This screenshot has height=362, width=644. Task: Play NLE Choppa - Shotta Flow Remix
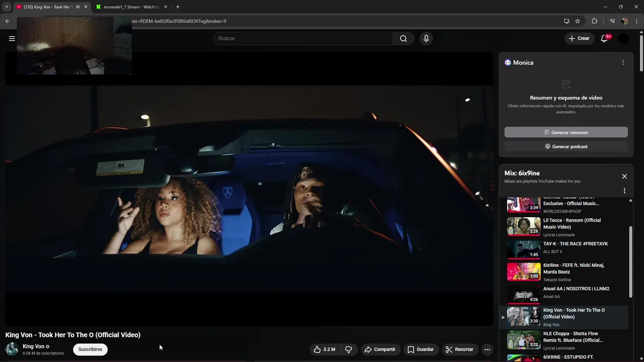(573, 337)
